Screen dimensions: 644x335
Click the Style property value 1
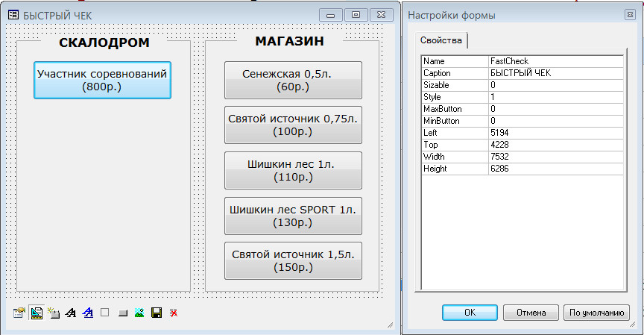tap(556, 97)
